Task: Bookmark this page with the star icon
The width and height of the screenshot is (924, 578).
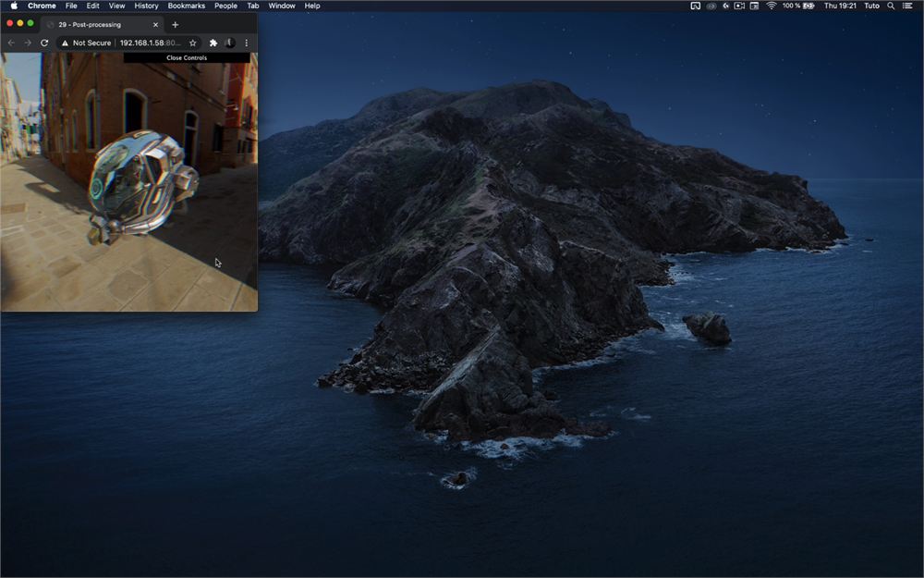Action: point(193,43)
